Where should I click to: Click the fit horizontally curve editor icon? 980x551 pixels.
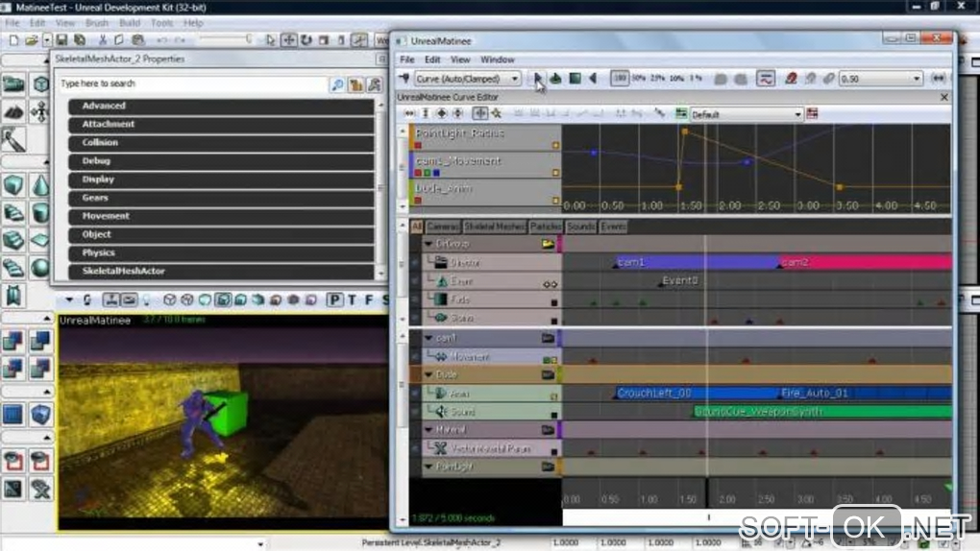coord(409,113)
